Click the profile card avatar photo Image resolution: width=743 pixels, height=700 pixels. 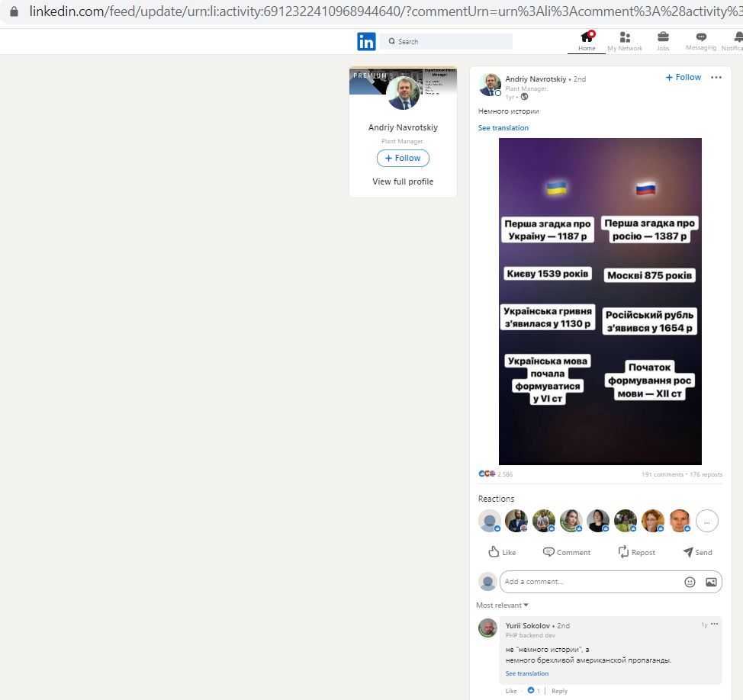[x=403, y=93]
